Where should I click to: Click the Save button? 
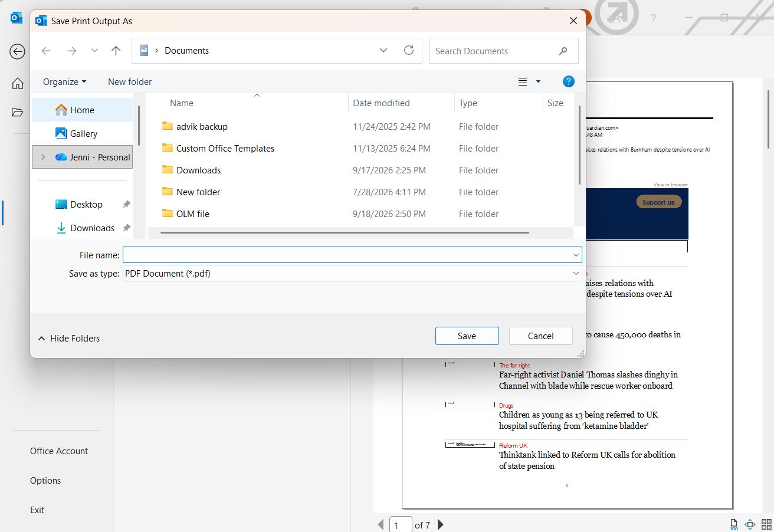467,336
